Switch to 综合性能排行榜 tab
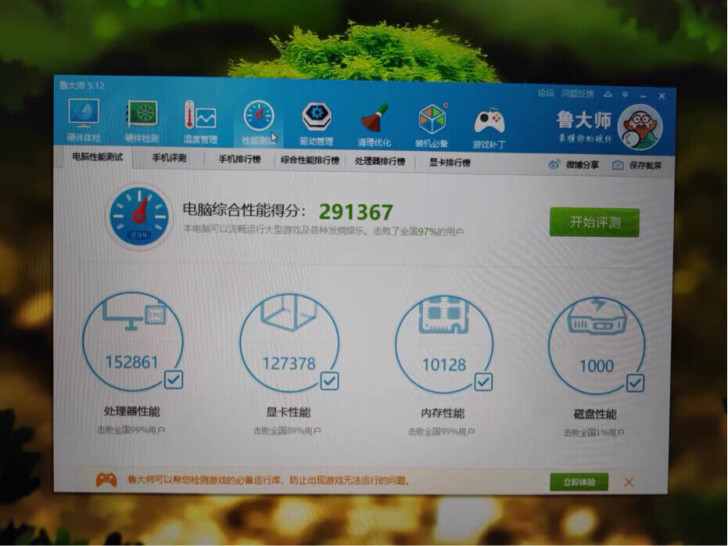This screenshot has width=728, height=546. [x=310, y=160]
